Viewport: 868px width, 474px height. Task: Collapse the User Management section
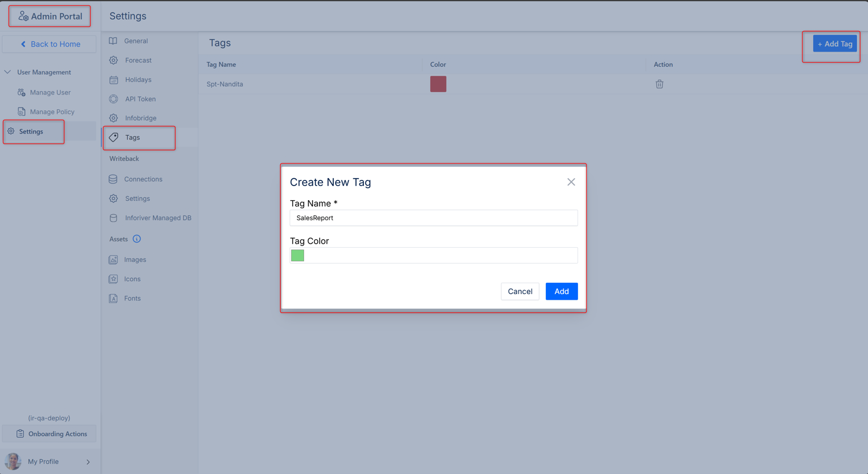click(8, 72)
